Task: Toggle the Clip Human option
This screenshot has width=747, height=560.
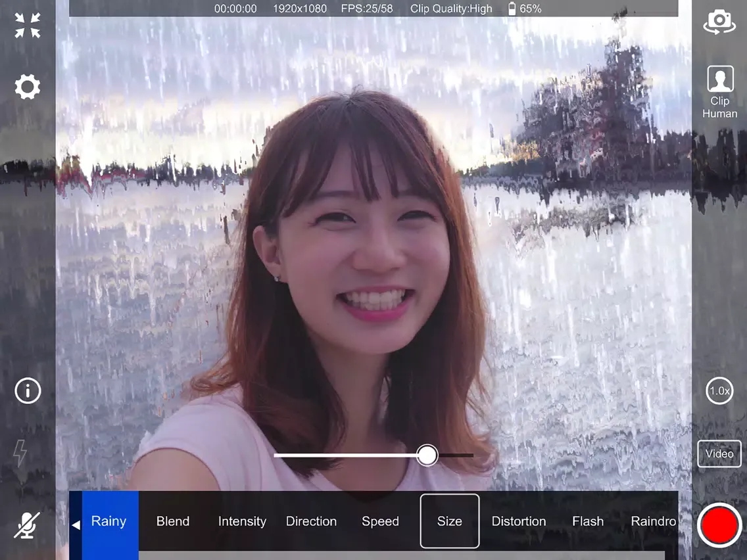Action: 719,92
